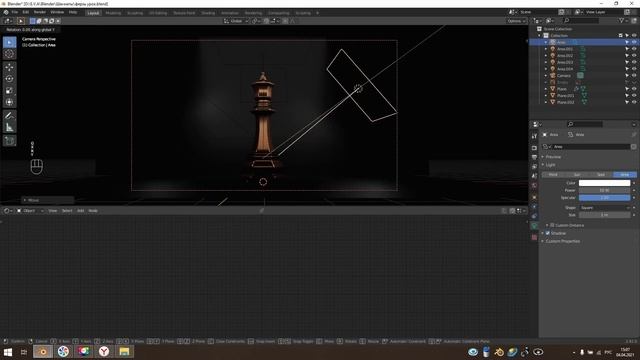The image size is (640, 360).
Task: Open the Render properties tab
Action: click(x=534, y=148)
